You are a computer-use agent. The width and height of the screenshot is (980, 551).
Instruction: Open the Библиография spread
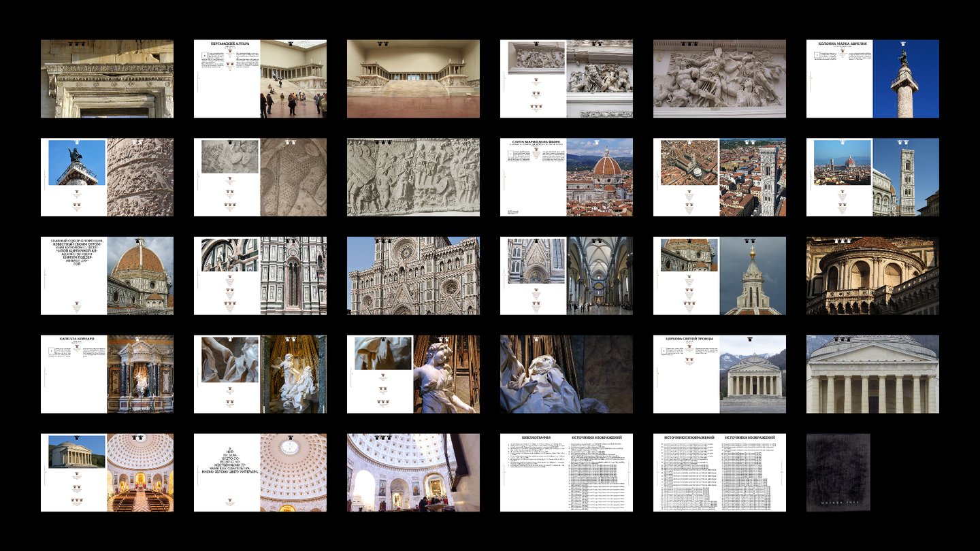(x=566, y=473)
